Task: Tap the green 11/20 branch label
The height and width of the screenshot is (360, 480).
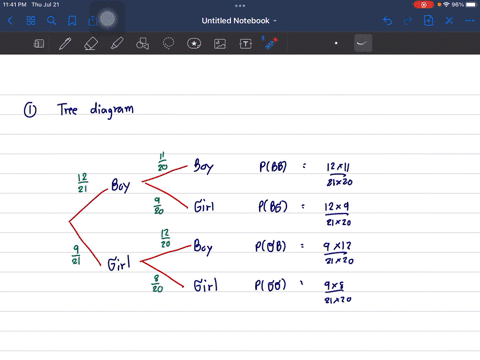Action: (x=162, y=162)
